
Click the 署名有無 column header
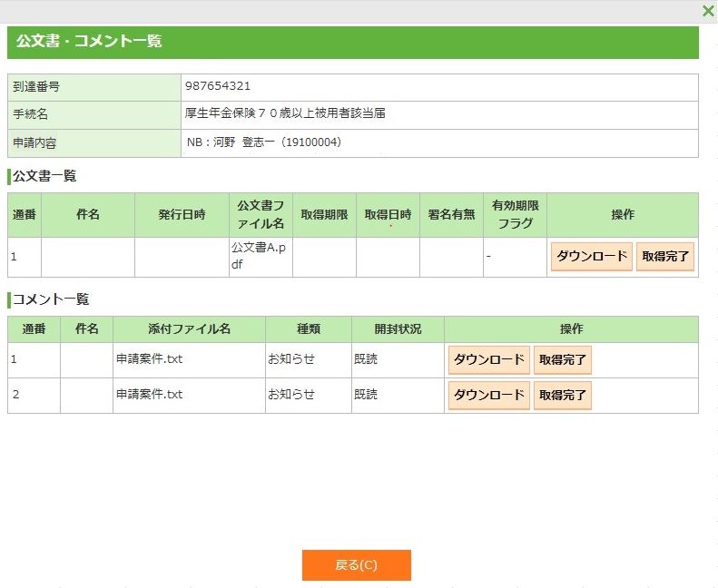pyautogui.click(x=451, y=215)
